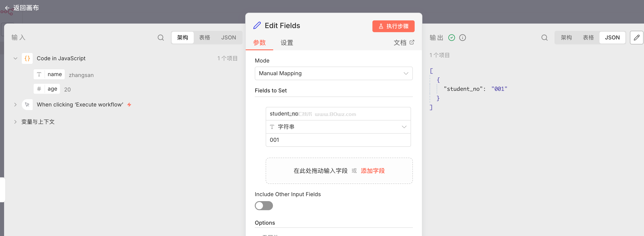
Task: Click the green output success checkmark icon
Action: coord(451,38)
